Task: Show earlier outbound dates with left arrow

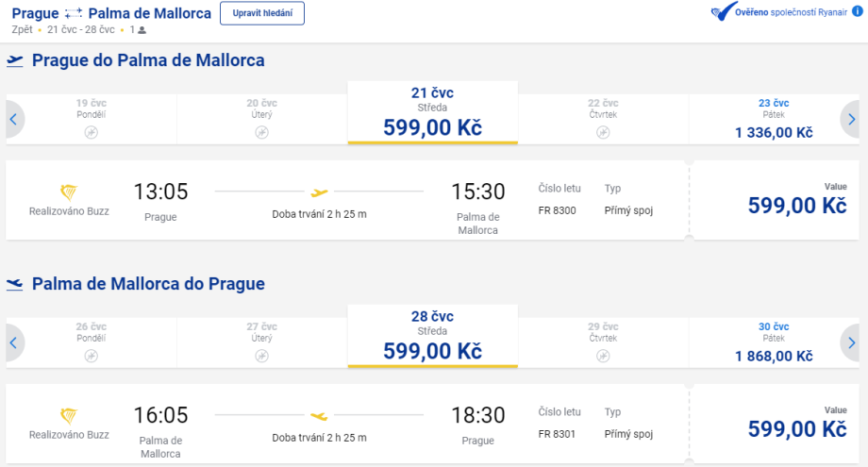Action: pyautogui.click(x=14, y=119)
